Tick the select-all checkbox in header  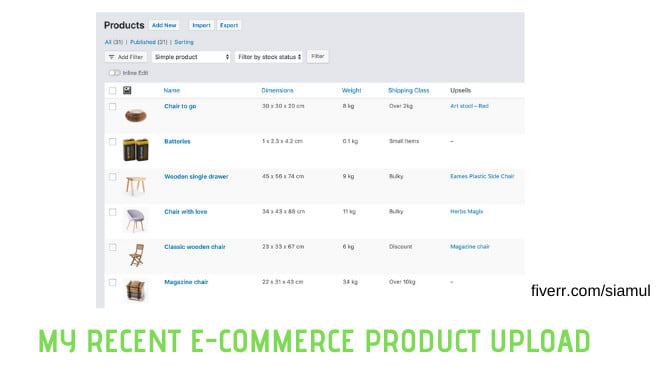point(112,91)
